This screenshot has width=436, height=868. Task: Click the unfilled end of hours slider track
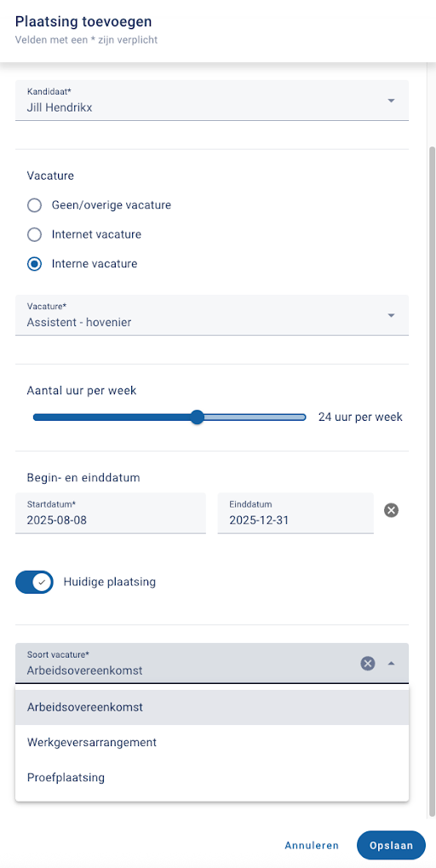tap(255, 417)
